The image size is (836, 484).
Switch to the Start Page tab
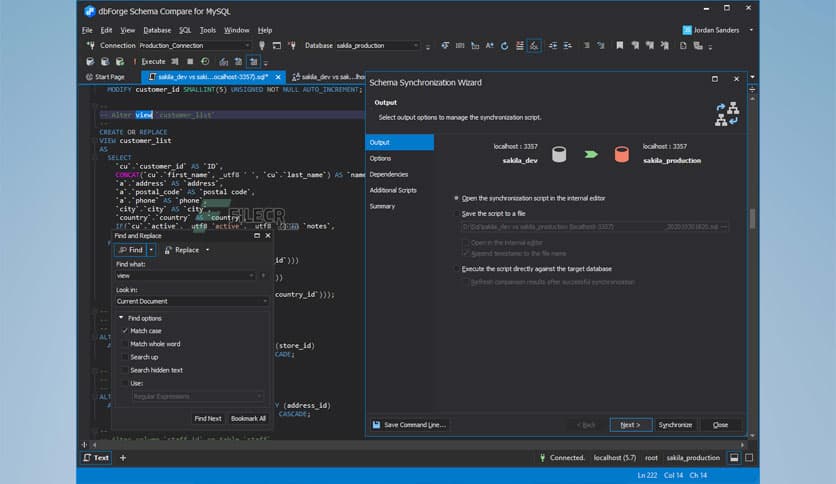point(106,77)
